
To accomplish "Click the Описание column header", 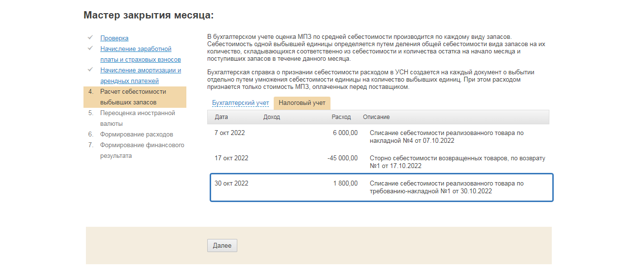I will (376, 117).
